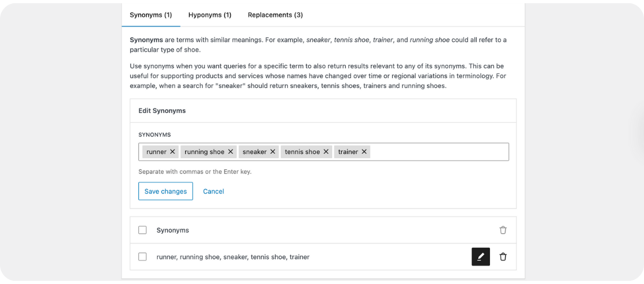Switch to the Hyponyms (1) tab
Image resolution: width=644 pixels, height=284 pixels.
210,15
